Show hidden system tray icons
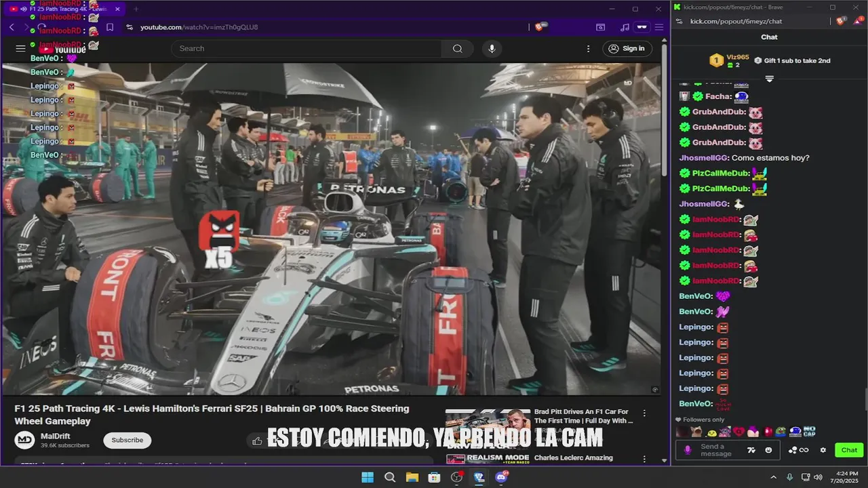868x488 pixels. click(773, 477)
